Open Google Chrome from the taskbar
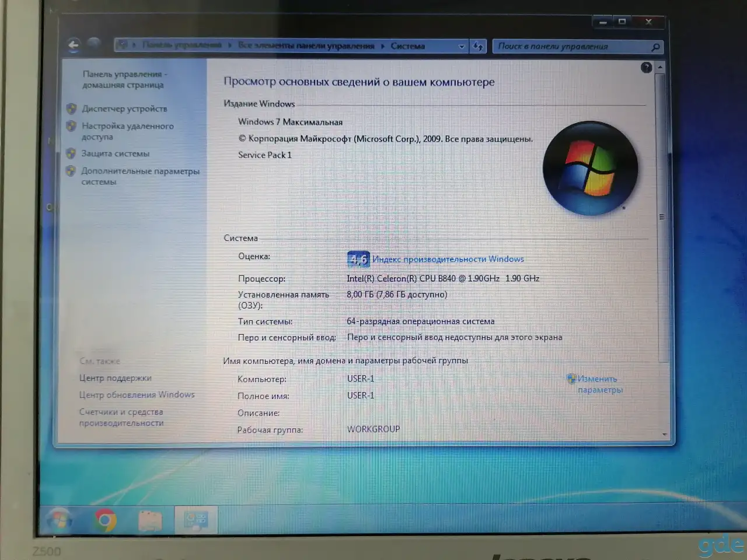The image size is (747, 560). (x=106, y=520)
